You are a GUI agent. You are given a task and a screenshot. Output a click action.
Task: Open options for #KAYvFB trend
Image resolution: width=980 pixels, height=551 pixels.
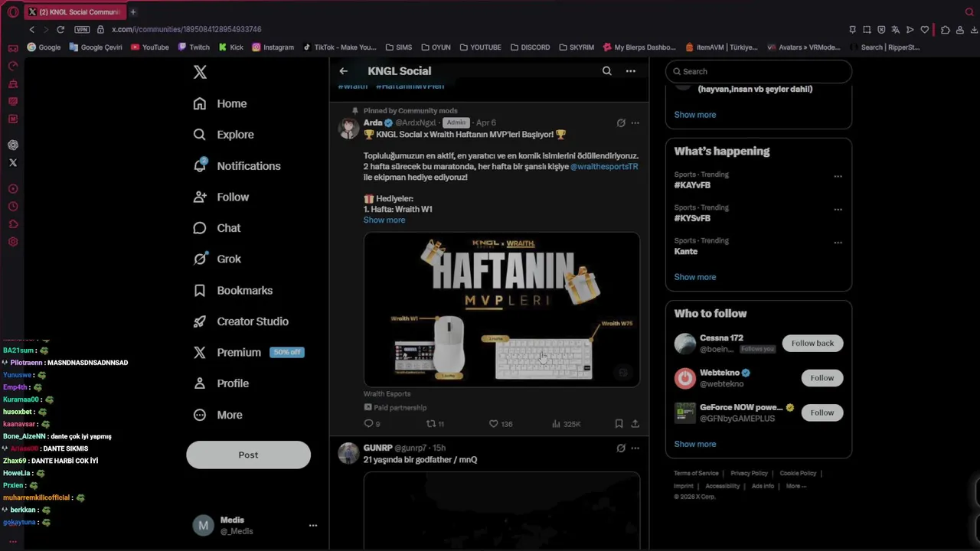pyautogui.click(x=838, y=176)
